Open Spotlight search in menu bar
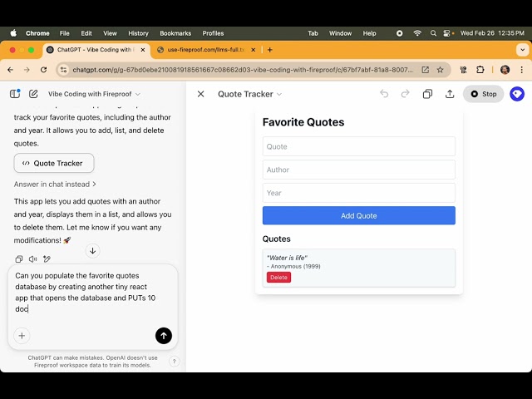Viewport: 532px width, 399px height. 433,33
